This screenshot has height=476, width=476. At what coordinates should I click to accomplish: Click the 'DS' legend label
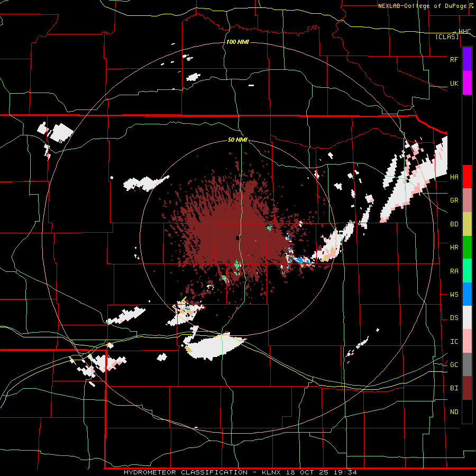(x=454, y=318)
